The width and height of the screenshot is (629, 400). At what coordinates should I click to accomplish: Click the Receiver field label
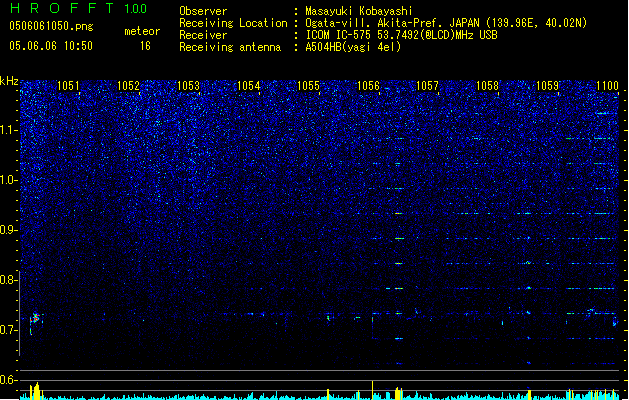coord(203,35)
